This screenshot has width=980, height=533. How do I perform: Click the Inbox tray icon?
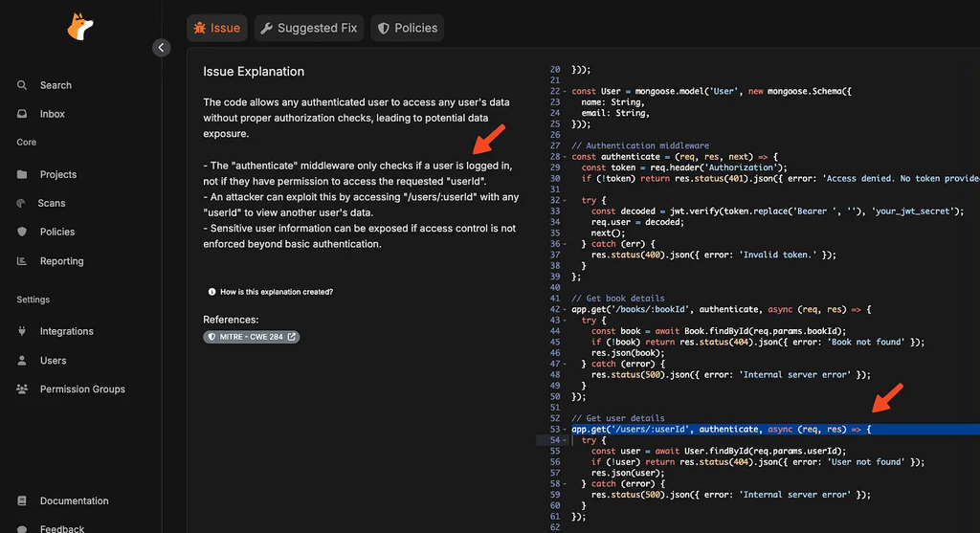22,114
